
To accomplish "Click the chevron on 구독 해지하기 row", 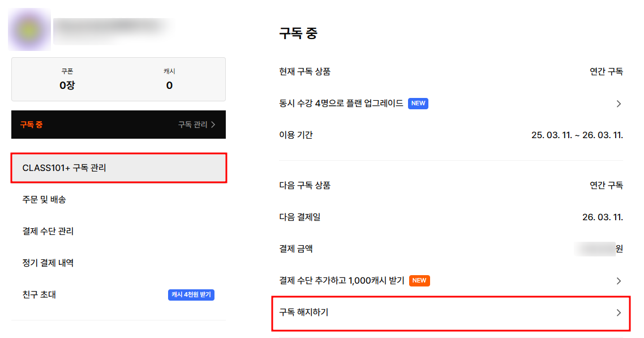I will (619, 313).
